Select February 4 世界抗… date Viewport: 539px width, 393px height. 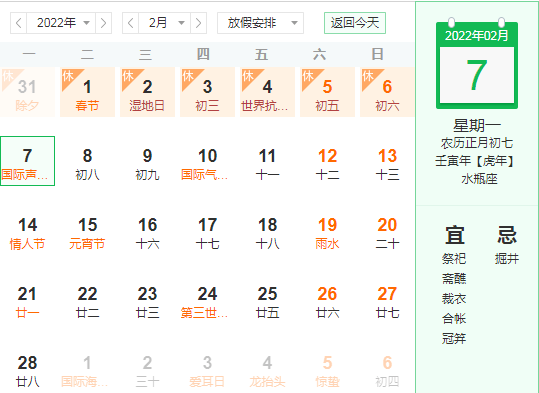tap(267, 92)
